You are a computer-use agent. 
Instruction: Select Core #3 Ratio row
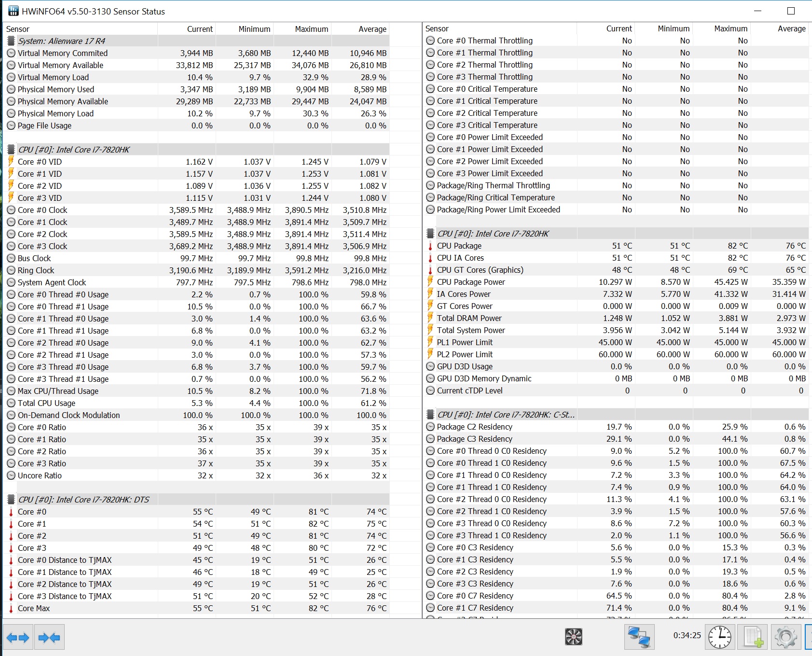point(196,463)
